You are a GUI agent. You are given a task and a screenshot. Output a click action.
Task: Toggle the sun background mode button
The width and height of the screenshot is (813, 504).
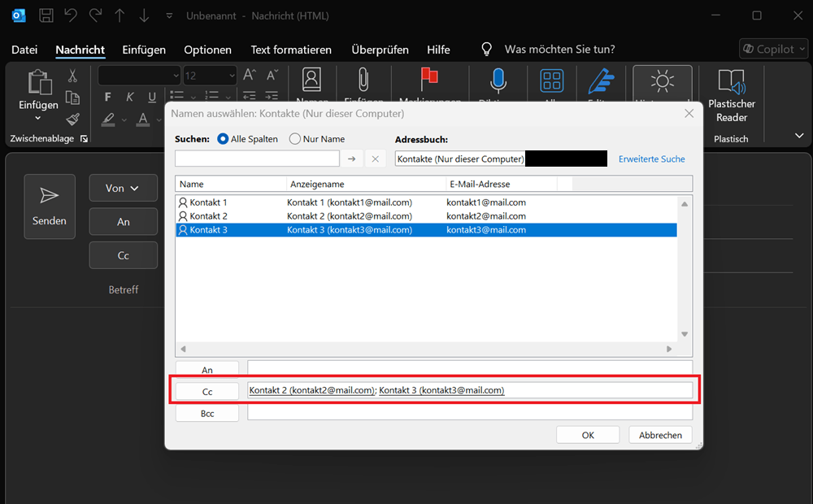tap(663, 83)
